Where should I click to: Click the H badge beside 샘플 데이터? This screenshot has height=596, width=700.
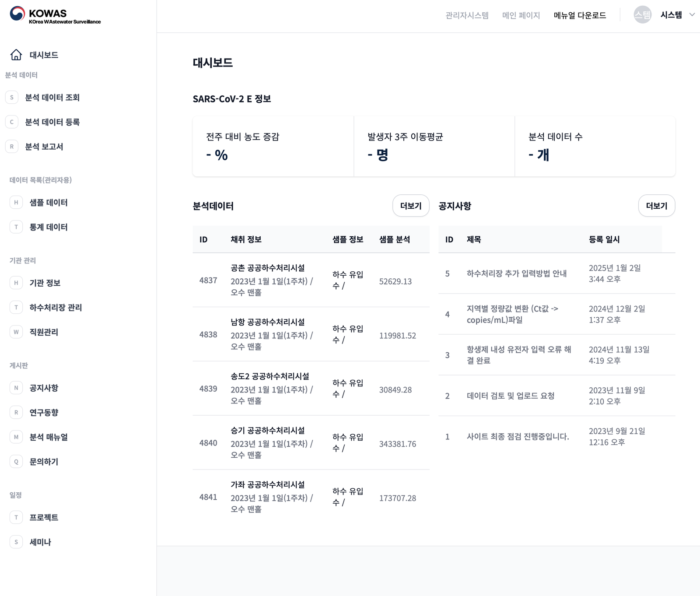tap(16, 203)
